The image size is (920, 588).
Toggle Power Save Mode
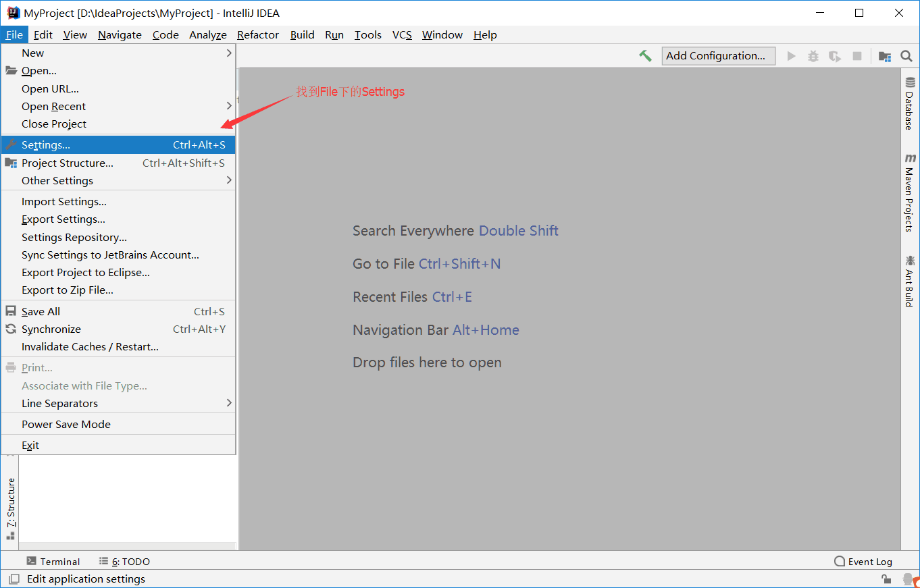pos(118,425)
